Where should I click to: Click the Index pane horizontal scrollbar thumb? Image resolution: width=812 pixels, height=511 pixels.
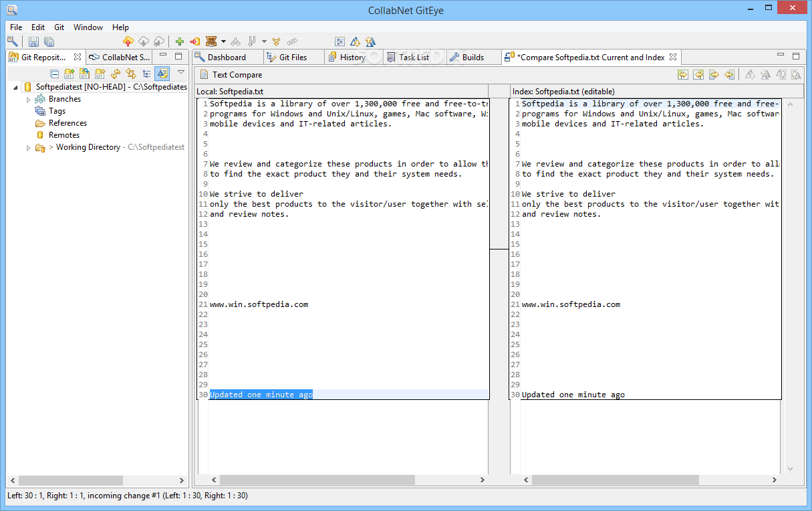[x=615, y=480]
